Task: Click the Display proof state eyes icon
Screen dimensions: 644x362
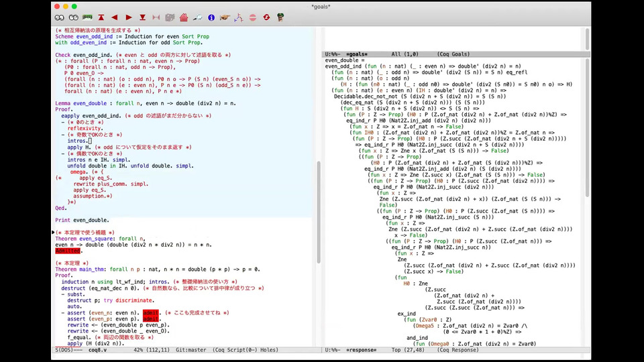Action: 60,17
